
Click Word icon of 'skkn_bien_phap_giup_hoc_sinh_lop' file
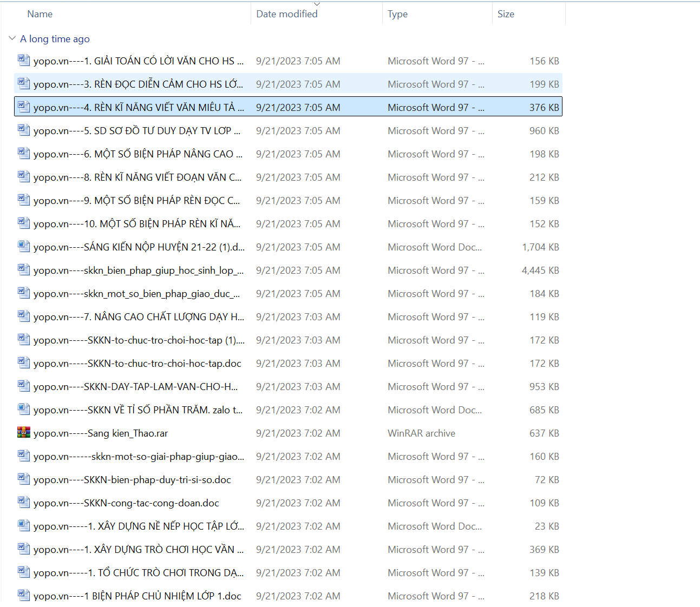[23, 269]
